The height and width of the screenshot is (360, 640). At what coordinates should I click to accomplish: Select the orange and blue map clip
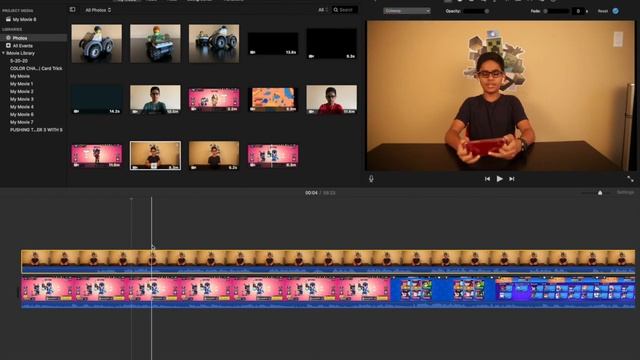[273, 99]
